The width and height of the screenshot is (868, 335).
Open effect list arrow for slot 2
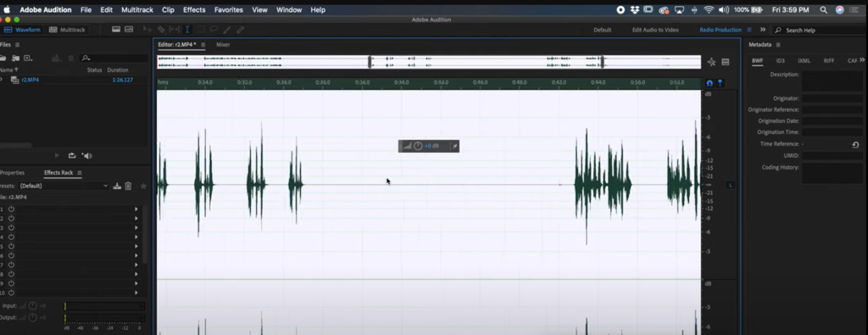pos(136,218)
